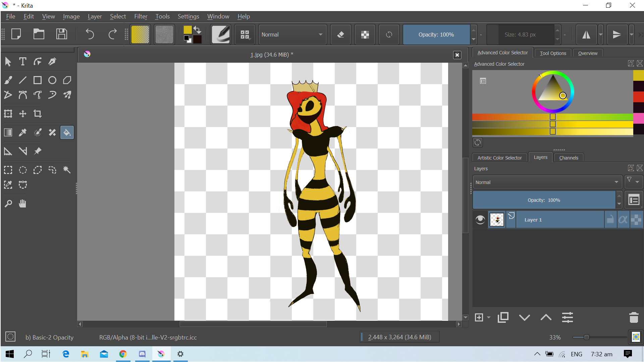Select the Move tool
The image size is (644, 362).
pos(23,114)
